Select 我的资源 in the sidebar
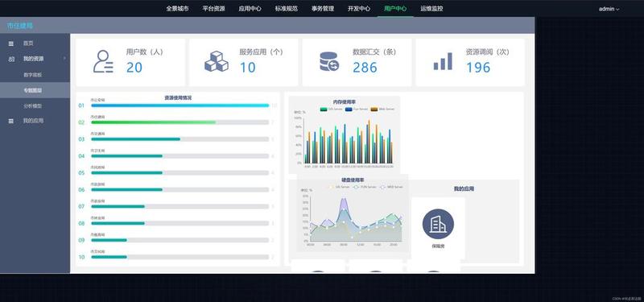 pos(35,59)
